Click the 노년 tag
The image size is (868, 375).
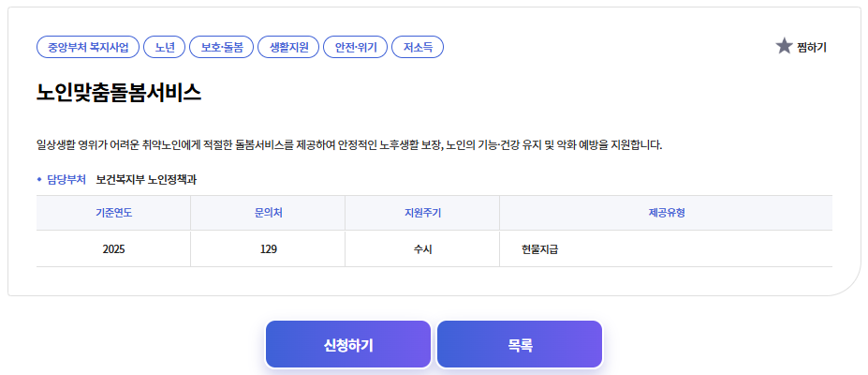coord(165,47)
